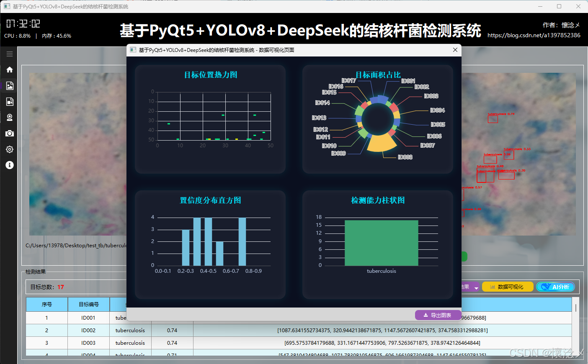This screenshot has width=588, height=364.
Task: Click the ID004 pie label
Action: point(438,110)
